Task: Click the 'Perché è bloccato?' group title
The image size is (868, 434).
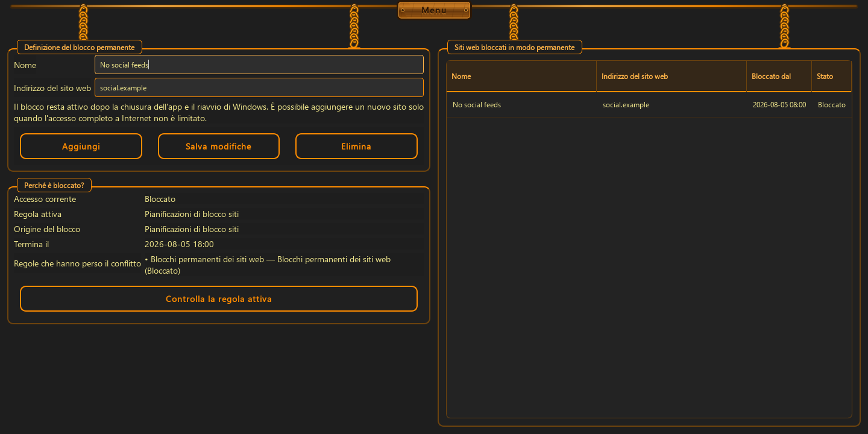Action: pos(54,185)
